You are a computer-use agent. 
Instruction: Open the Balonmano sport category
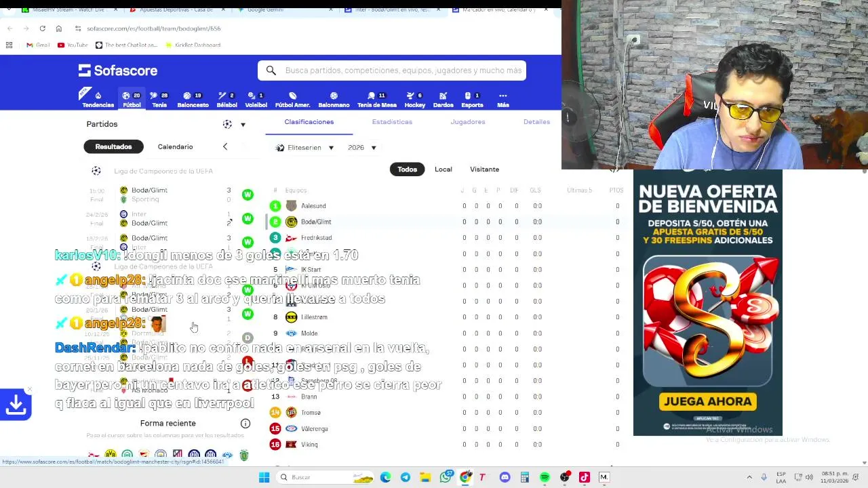click(334, 100)
